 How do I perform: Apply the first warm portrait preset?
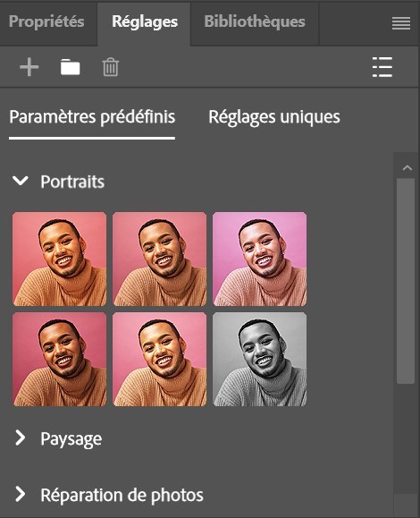pos(59,259)
